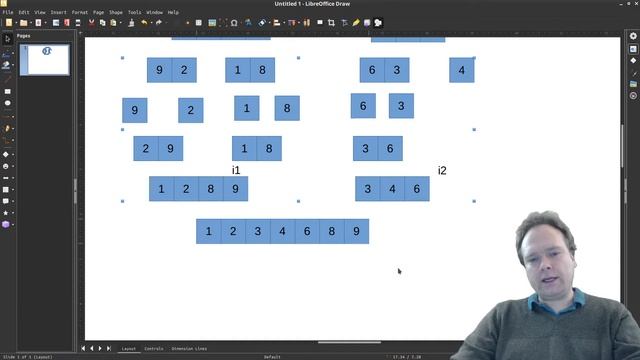Viewport: 640px width, 360px height.
Task: Toggle the Display Grid icon
Action: click(x=199, y=23)
